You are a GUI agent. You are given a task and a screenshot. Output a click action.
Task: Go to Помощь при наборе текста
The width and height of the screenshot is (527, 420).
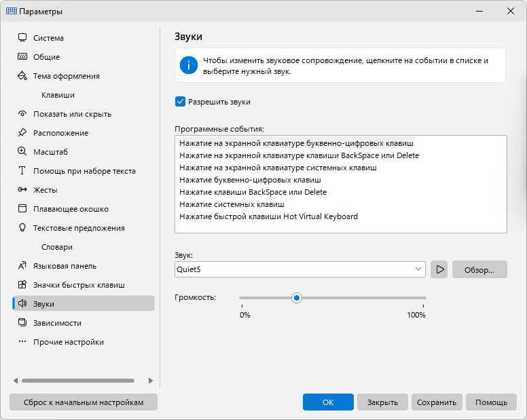click(x=84, y=171)
